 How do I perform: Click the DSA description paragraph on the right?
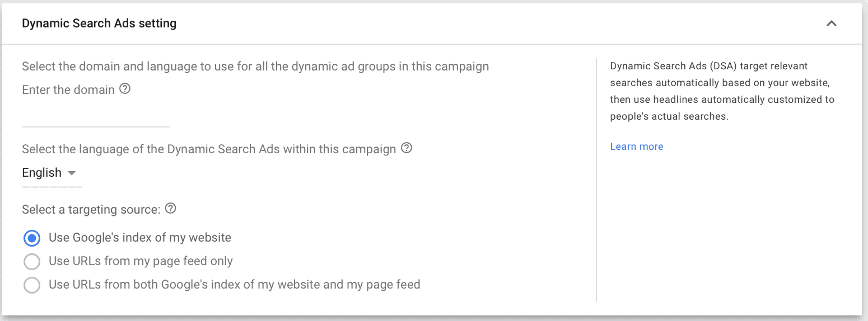click(x=722, y=91)
